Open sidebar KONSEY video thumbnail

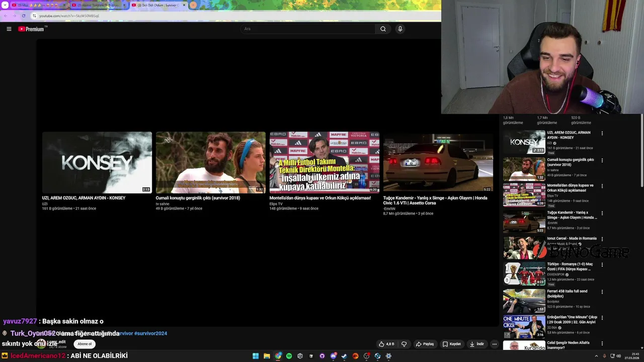pyautogui.click(x=524, y=142)
